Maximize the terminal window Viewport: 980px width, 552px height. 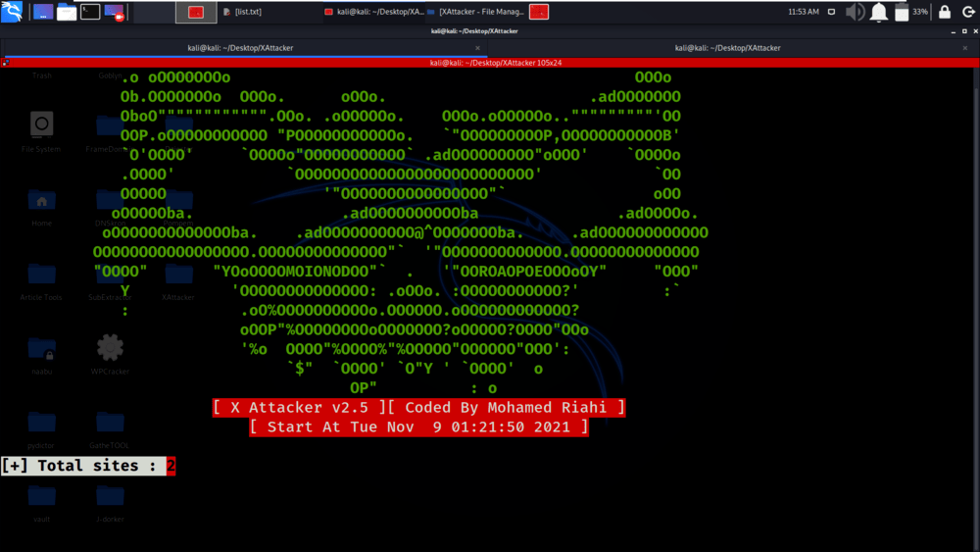(x=964, y=31)
